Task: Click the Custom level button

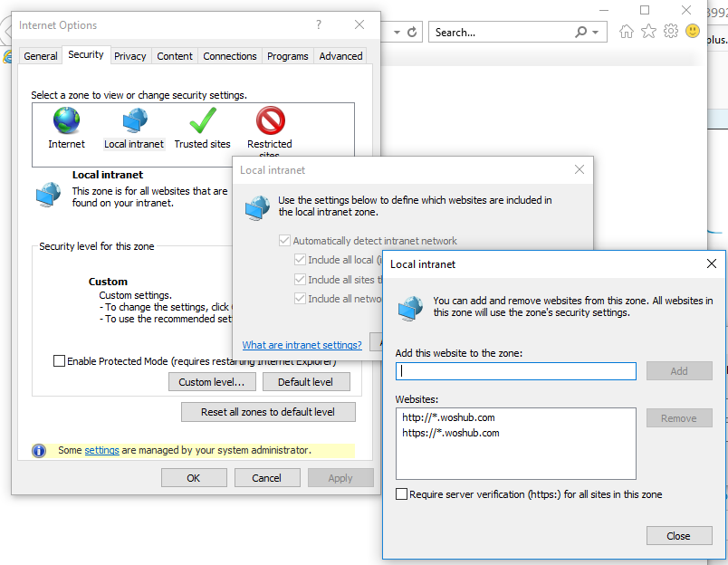Action: pyautogui.click(x=212, y=381)
